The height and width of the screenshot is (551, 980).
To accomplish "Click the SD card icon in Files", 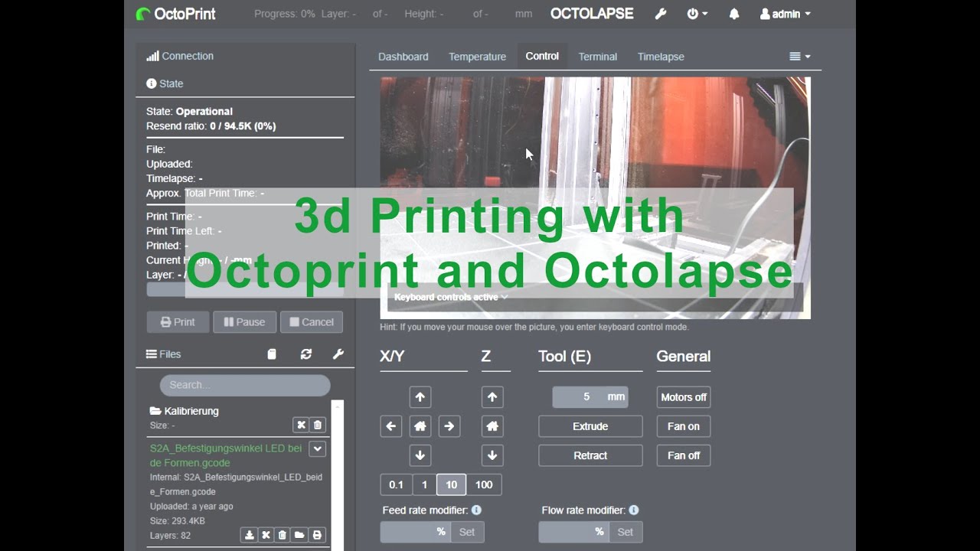I will [272, 354].
